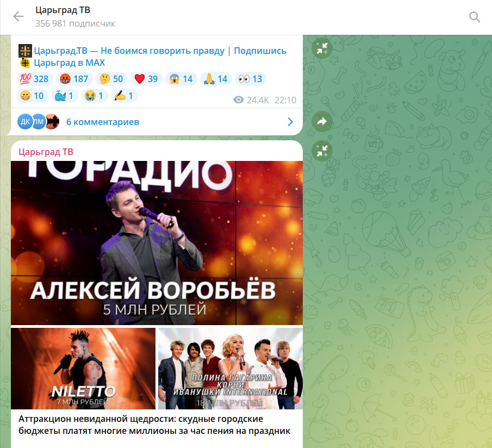Toggle the 100 reaction with 328
The width and height of the screenshot is (492, 448).
(x=34, y=79)
